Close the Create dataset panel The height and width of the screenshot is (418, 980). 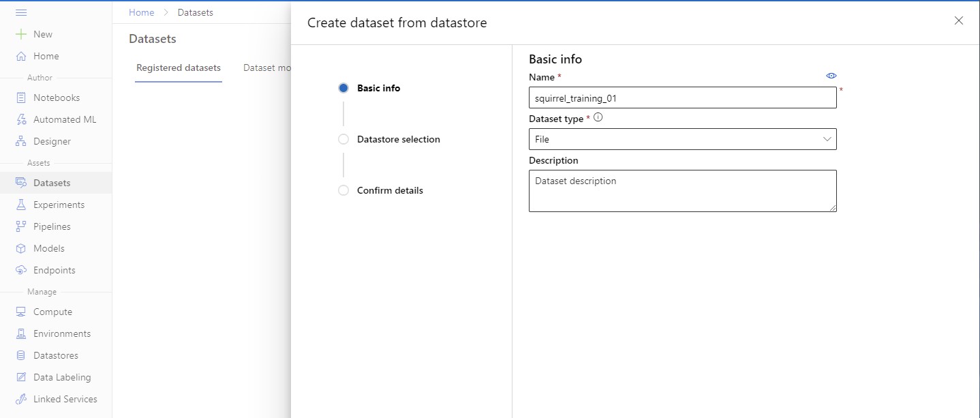pos(959,20)
